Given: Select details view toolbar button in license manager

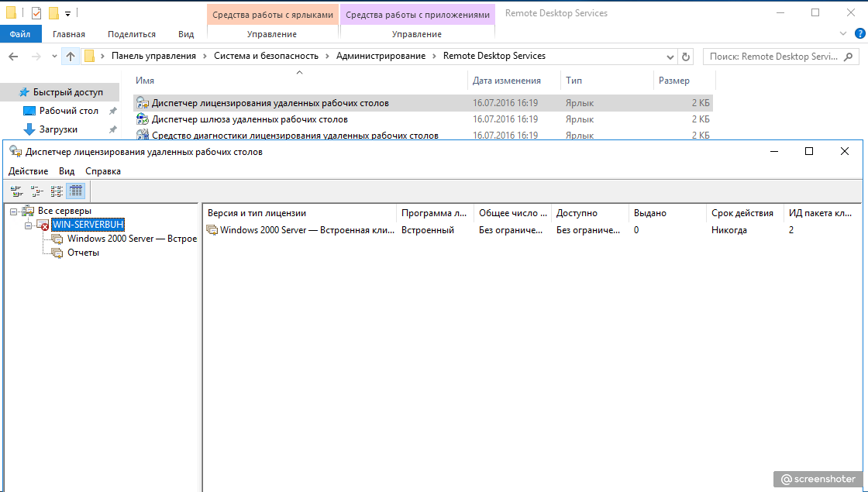Looking at the screenshot, I should tap(76, 191).
